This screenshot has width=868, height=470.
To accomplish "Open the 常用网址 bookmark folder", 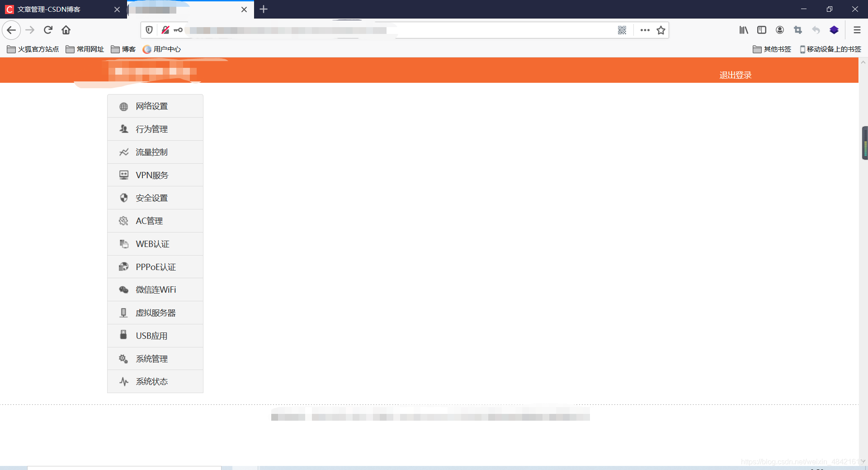I will (85, 49).
